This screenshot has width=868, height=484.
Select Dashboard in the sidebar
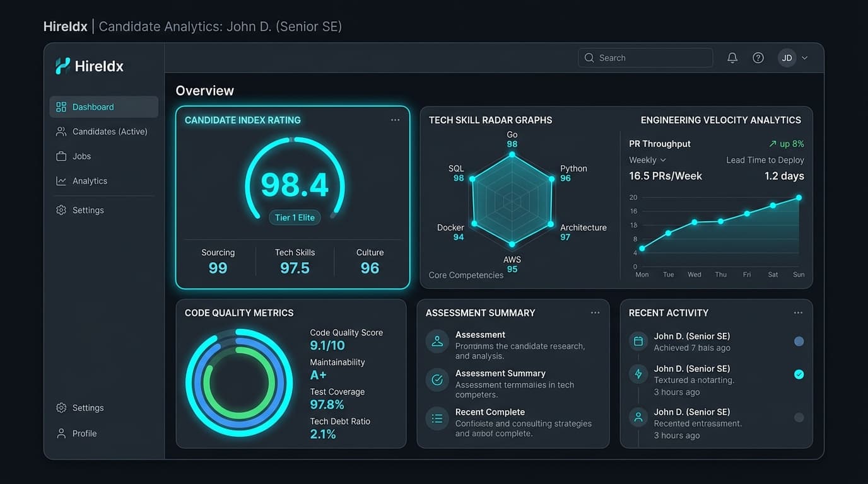pyautogui.click(x=104, y=107)
